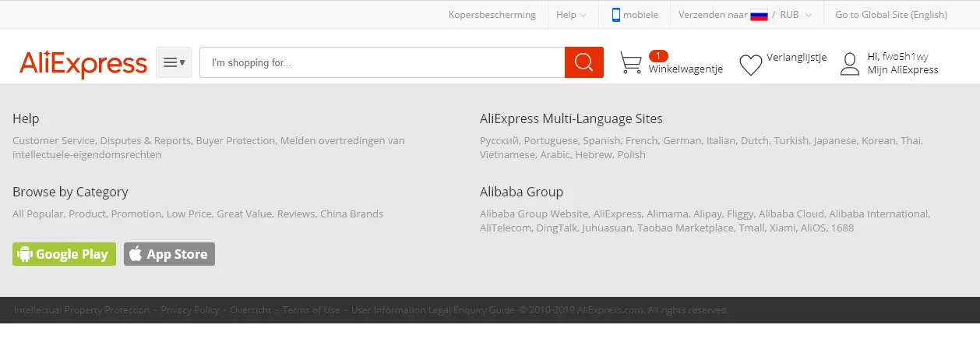Open Low Price link
The image size is (980, 346).
point(189,214)
